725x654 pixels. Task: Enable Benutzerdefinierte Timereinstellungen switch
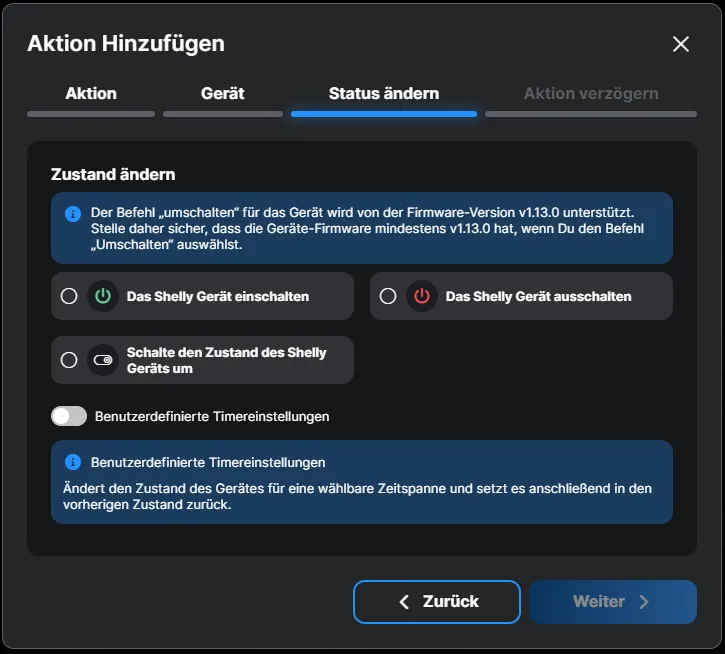(69, 416)
